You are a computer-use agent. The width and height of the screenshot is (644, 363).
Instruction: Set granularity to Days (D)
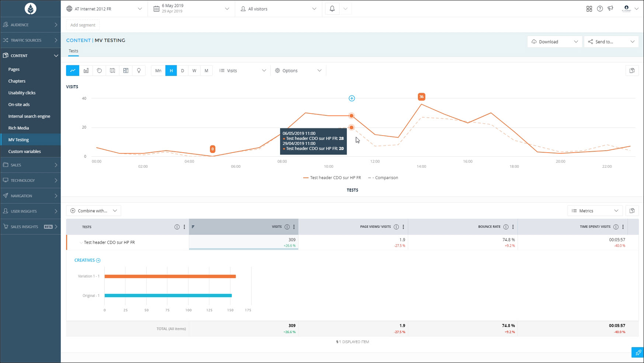coord(182,70)
